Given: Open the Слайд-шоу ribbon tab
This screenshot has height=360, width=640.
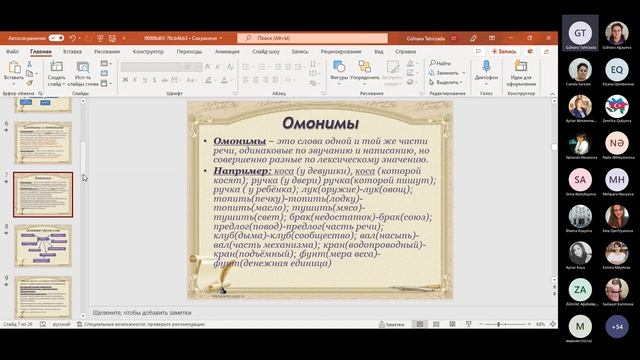Looking at the screenshot, I should [x=266, y=51].
